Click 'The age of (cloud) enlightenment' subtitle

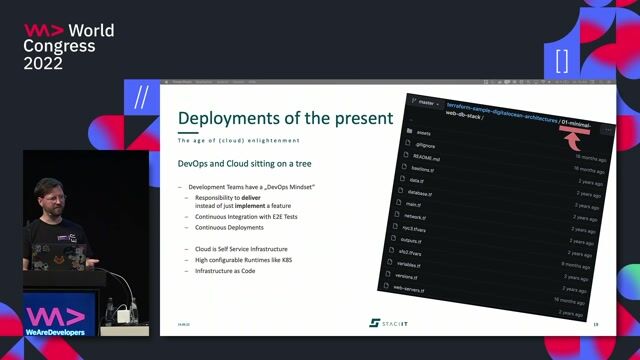tap(239, 140)
